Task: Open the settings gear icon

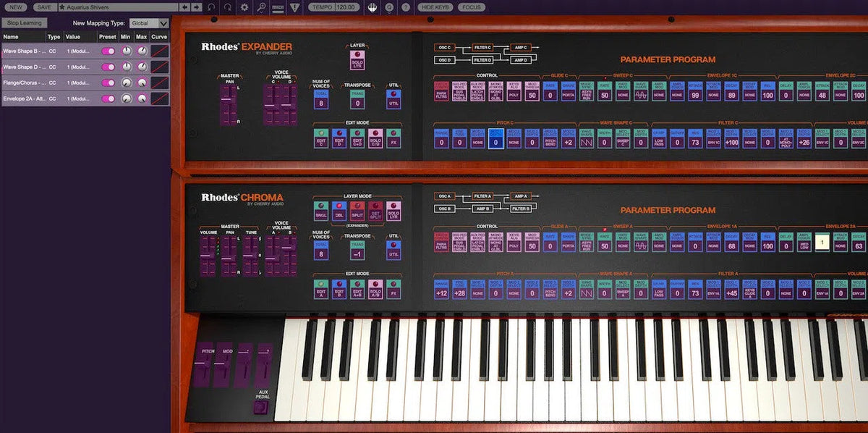Action: 244,7
